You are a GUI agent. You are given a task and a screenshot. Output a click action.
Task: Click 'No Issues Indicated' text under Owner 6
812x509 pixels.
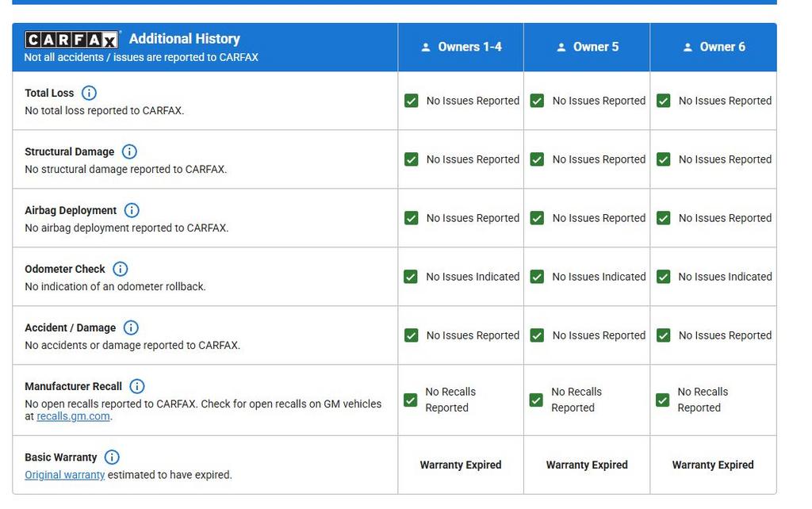pos(726,277)
